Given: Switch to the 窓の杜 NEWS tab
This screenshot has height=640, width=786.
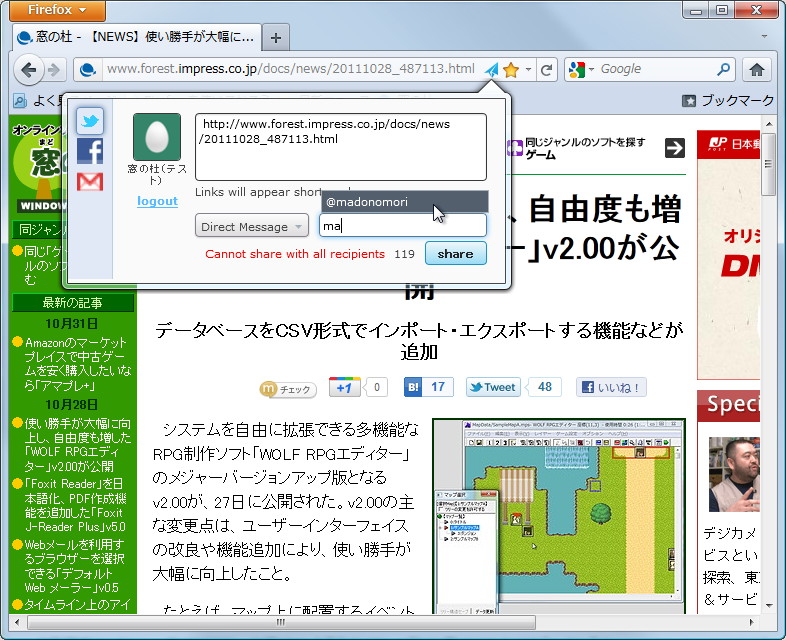Looking at the screenshot, I should (x=135, y=37).
